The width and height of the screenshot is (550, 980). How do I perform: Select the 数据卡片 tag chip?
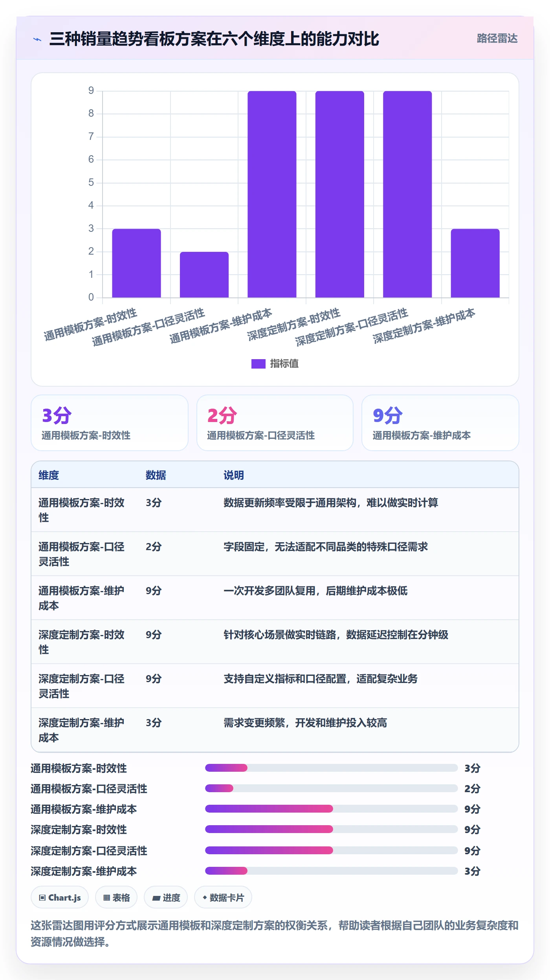tap(223, 897)
